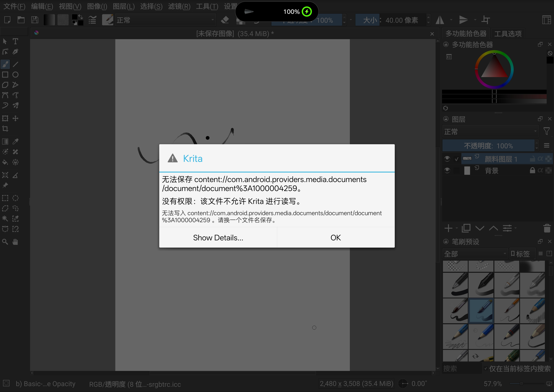Toggle visibility of 背景 layer
This screenshot has width=554, height=392.
tap(447, 170)
